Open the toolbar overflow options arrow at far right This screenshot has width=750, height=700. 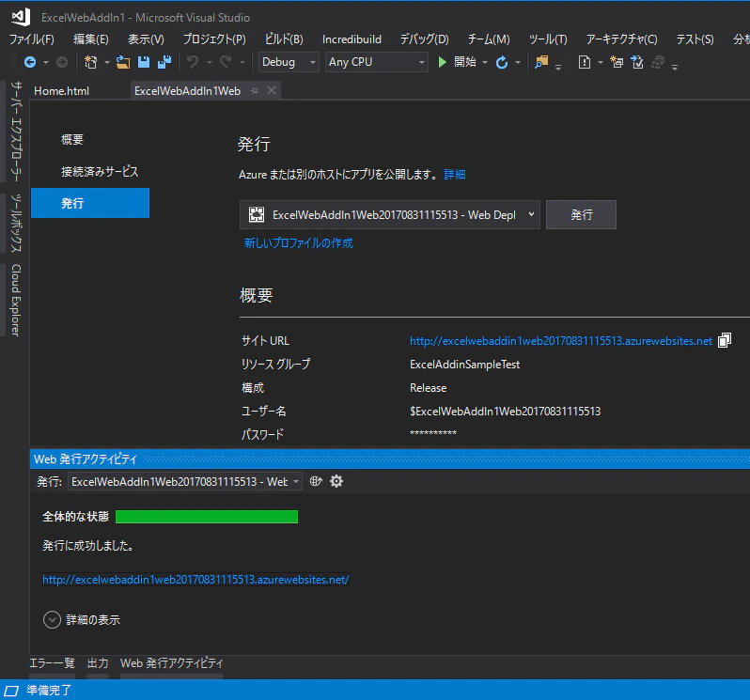coord(675,67)
